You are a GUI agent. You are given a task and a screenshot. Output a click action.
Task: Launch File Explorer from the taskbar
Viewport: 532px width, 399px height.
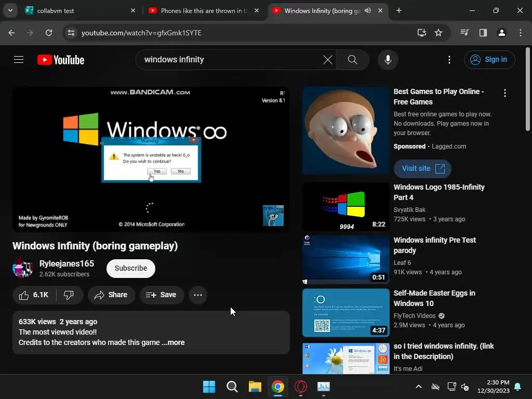point(255,387)
